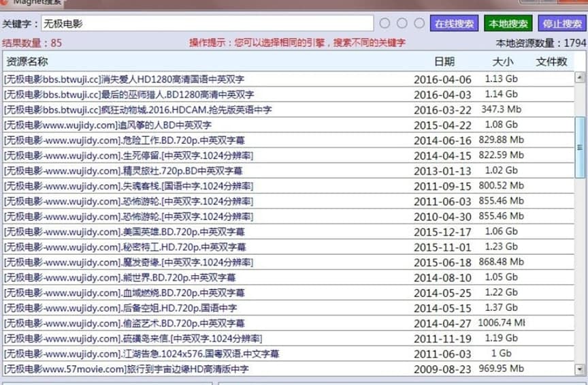Select the 血城燃烧.BD.720p row
The image size is (588, 385).
pos(289,292)
